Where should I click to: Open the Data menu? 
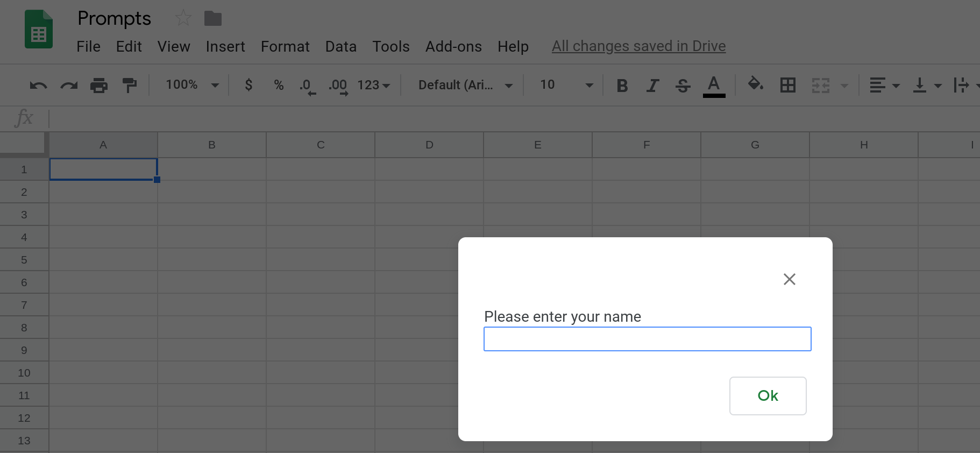[x=341, y=47]
